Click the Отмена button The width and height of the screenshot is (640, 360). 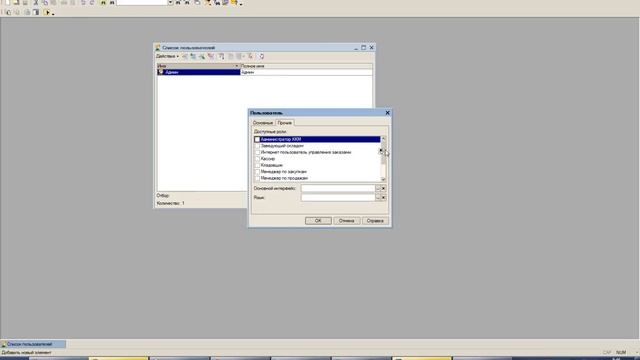coord(347,220)
